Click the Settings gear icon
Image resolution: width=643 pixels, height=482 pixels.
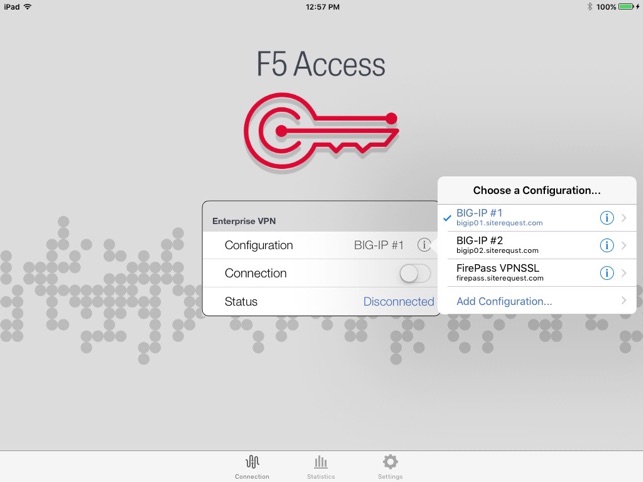(x=390, y=462)
